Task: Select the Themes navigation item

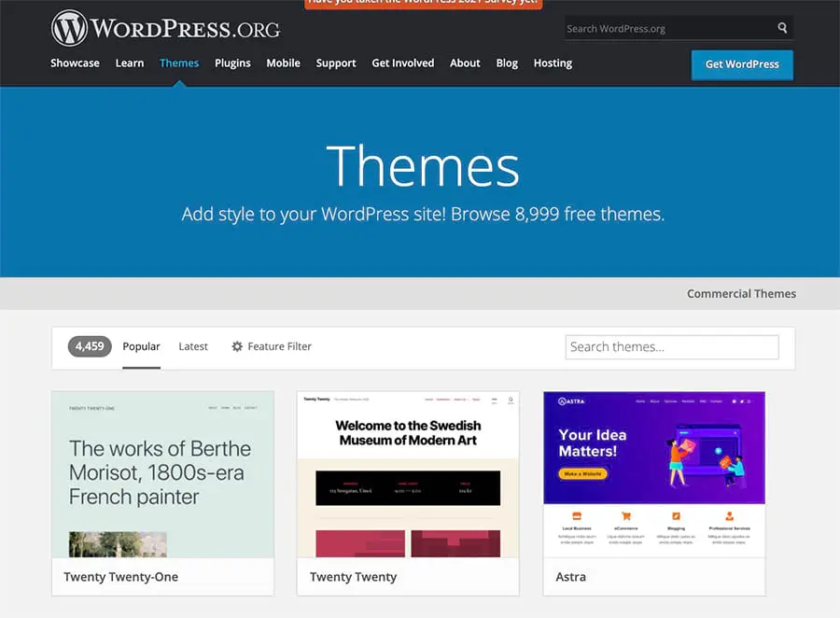Action: point(179,63)
